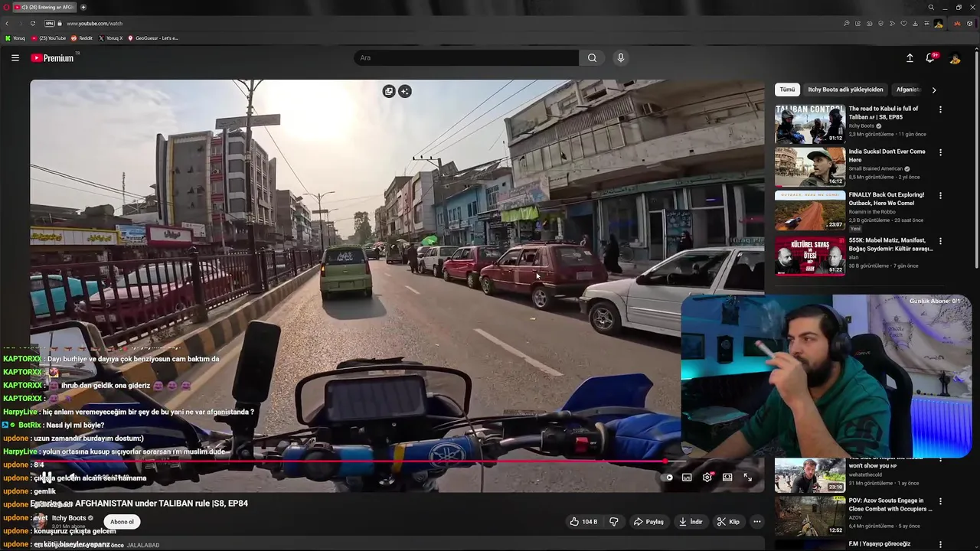The image size is (980, 551).
Task: Bookmark the page with the heart icon
Action: pos(903,23)
